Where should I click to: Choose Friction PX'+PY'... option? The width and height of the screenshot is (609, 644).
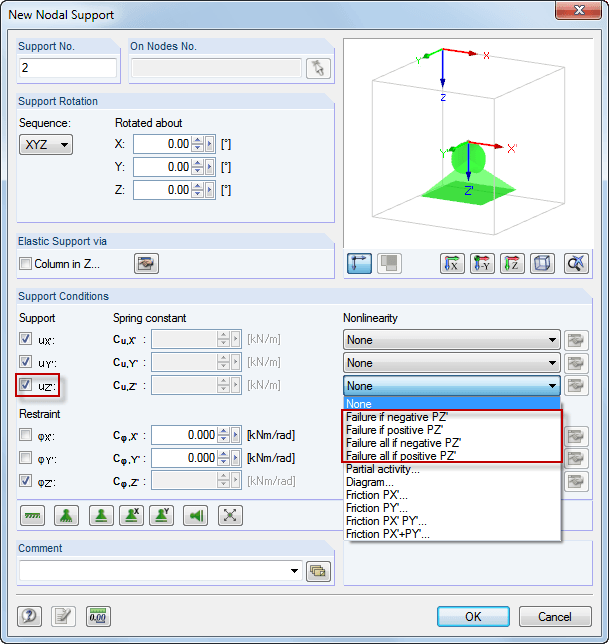coord(452,534)
